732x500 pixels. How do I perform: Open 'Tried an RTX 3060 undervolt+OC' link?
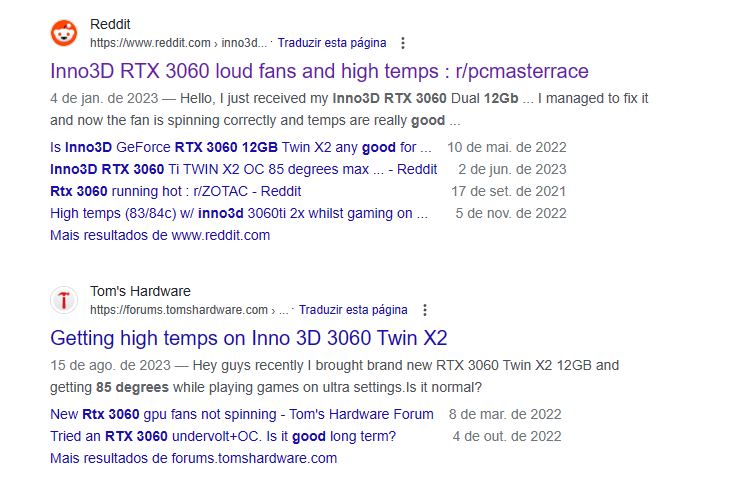pos(223,437)
